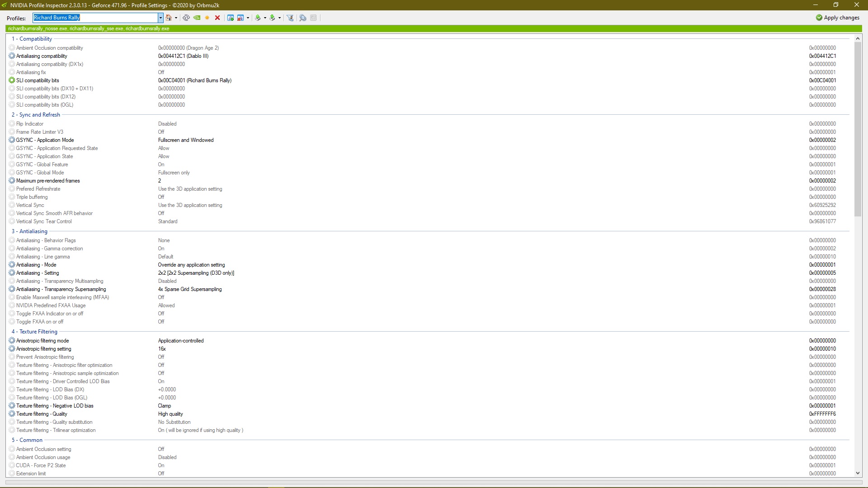Collapse the '3 - Antialiasing' section
868x488 pixels.
(x=29, y=231)
